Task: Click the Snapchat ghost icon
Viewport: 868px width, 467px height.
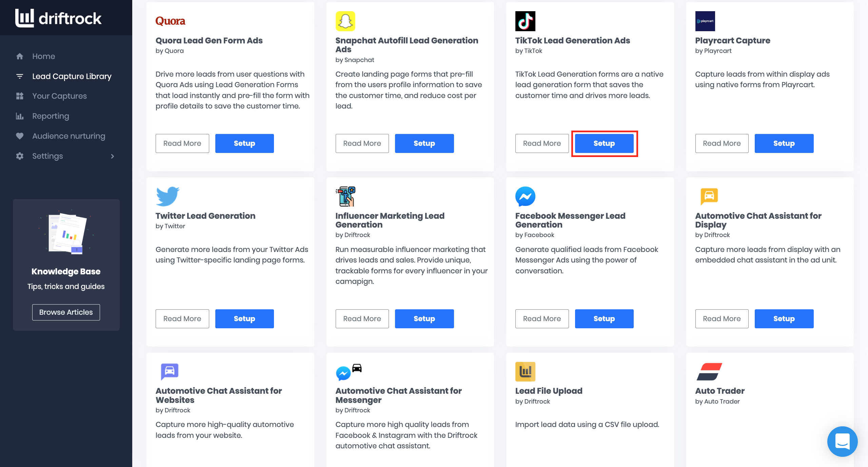Action: (x=345, y=21)
